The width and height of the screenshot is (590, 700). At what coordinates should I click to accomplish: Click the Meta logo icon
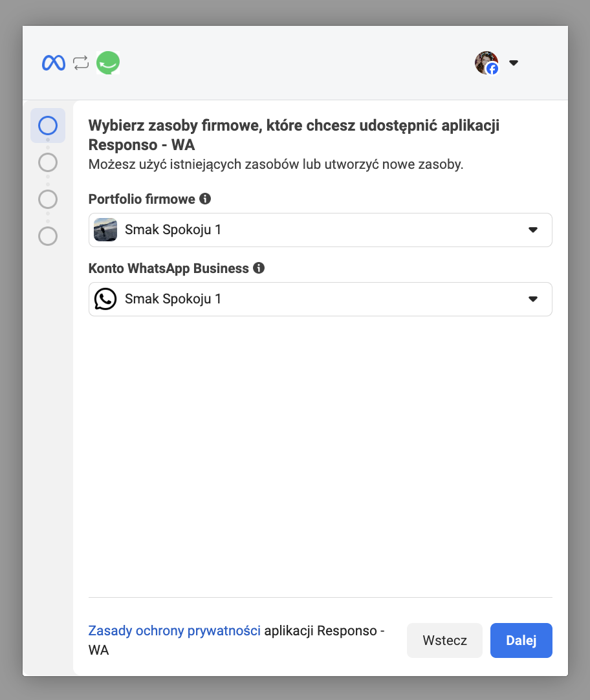[x=54, y=63]
